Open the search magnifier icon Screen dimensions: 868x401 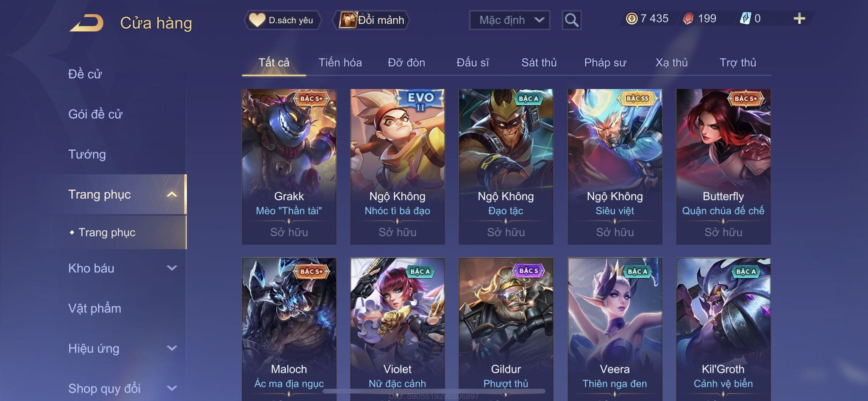point(571,20)
